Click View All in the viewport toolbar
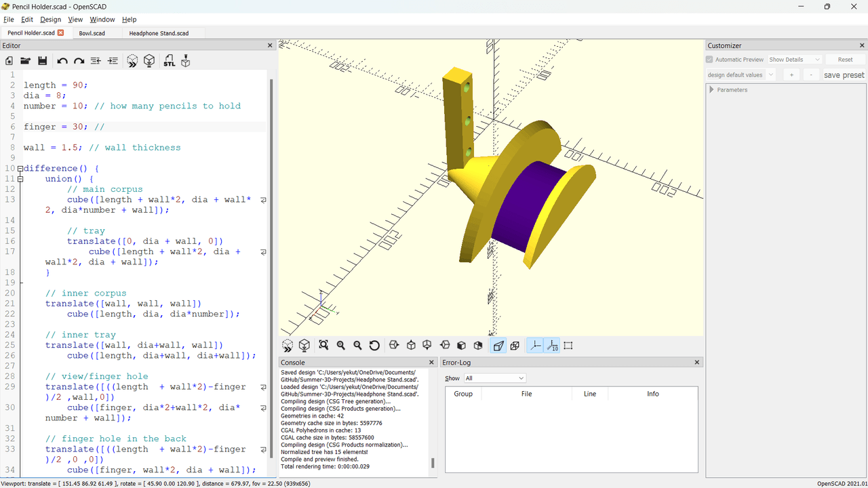This screenshot has width=868, height=488. point(323,346)
